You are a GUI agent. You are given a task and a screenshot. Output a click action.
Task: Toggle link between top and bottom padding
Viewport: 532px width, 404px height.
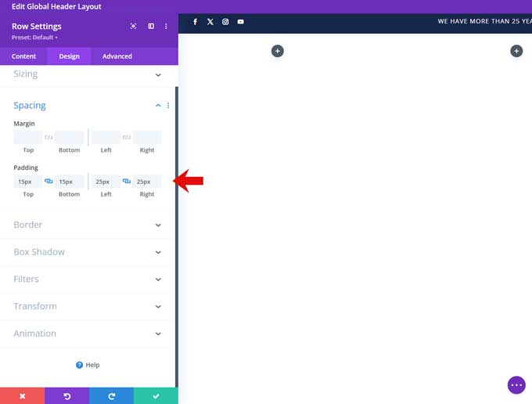tap(49, 182)
